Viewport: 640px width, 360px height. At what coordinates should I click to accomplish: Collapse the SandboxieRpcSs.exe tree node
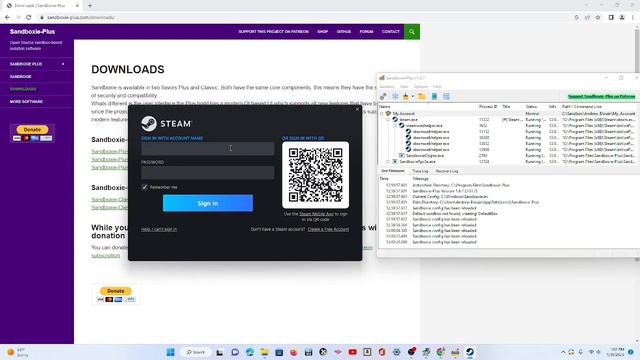coord(388,162)
